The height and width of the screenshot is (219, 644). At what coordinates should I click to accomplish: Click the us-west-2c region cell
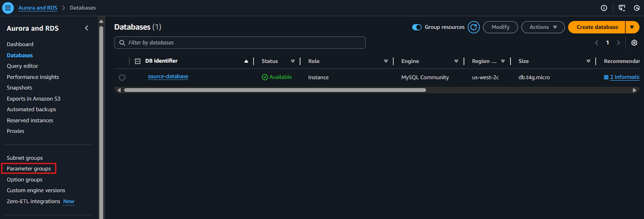pos(485,77)
